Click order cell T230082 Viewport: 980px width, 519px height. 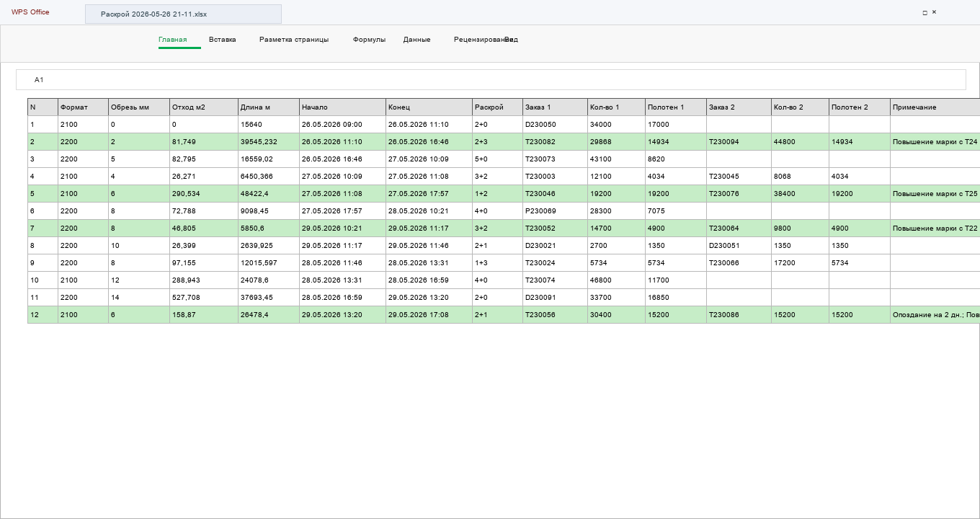tap(555, 142)
